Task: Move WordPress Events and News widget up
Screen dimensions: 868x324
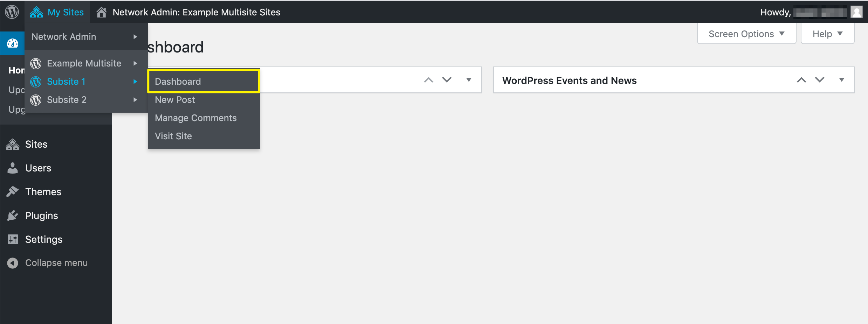Action: [x=801, y=80]
